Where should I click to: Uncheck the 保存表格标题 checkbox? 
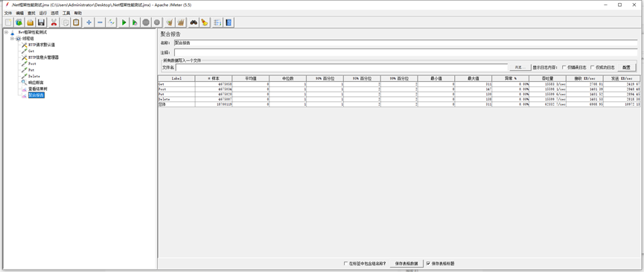[428, 263]
